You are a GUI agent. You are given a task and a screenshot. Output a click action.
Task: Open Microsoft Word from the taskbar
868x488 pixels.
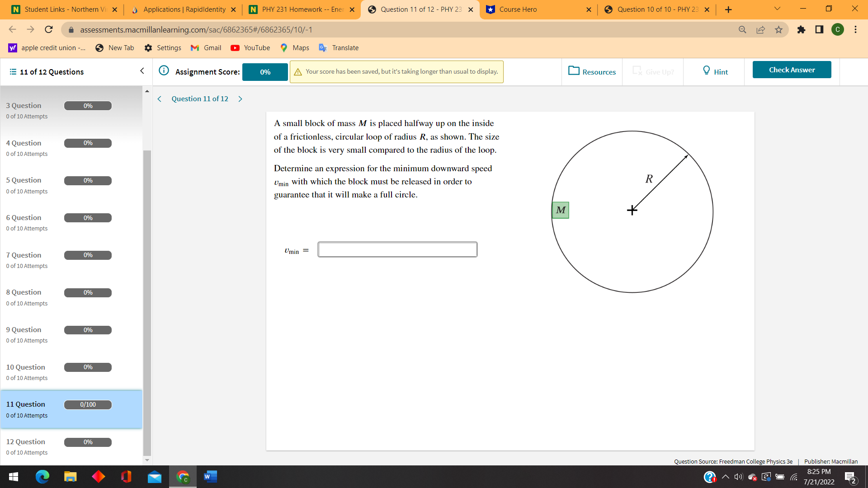(210, 477)
